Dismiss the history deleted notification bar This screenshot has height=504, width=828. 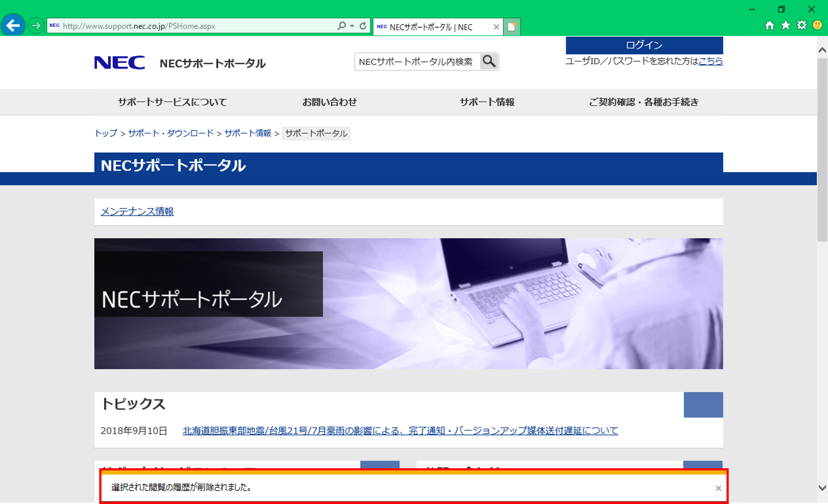coord(718,488)
